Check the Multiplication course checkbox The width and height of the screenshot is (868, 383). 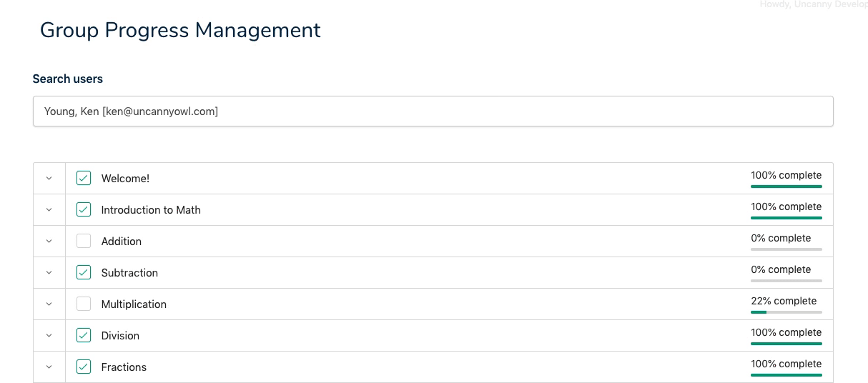point(84,304)
